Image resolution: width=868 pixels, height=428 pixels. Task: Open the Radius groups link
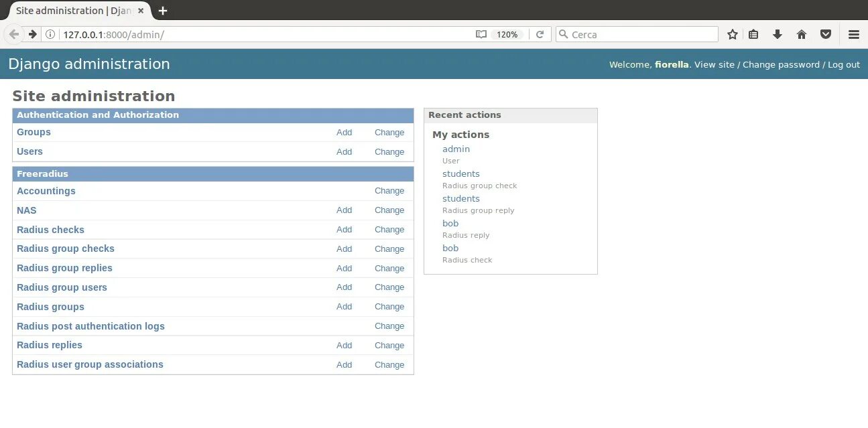click(50, 307)
